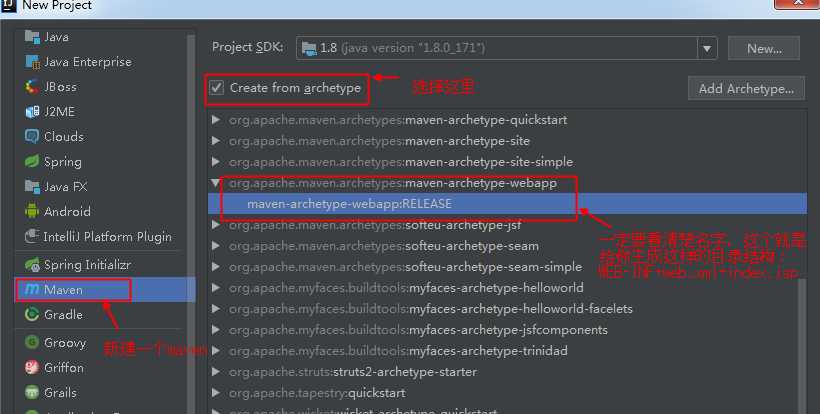
Task: Expand softeu-archetype-seam node
Action: click(x=215, y=246)
